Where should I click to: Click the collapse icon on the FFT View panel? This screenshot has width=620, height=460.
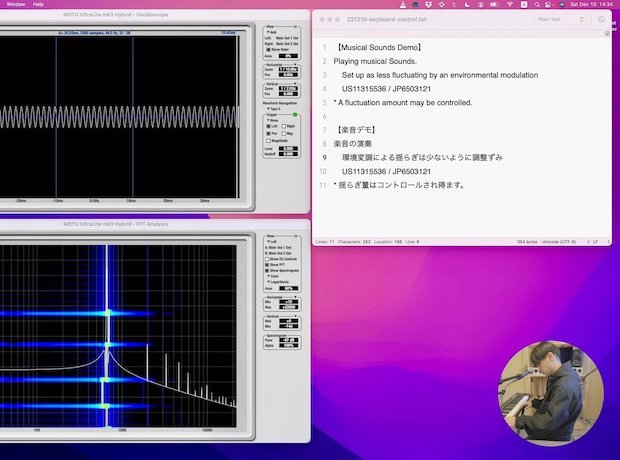point(295,236)
